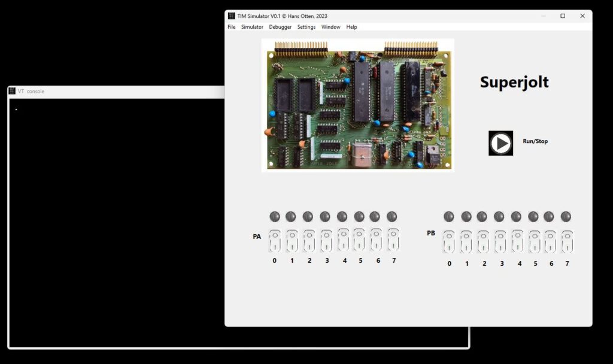Click the PB LED above switch 3

pyautogui.click(x=499, y=217)
